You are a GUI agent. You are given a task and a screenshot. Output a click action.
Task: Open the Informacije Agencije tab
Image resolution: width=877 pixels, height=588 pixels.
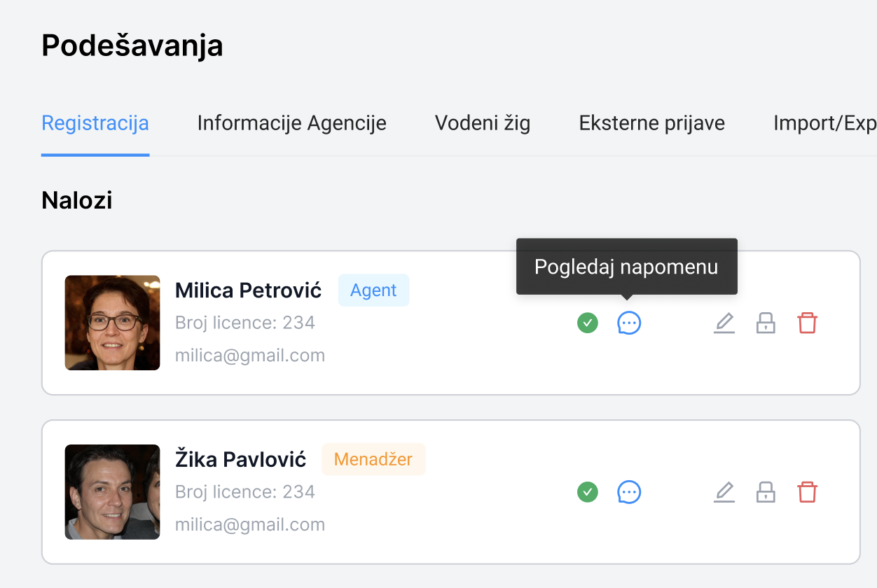291,123
